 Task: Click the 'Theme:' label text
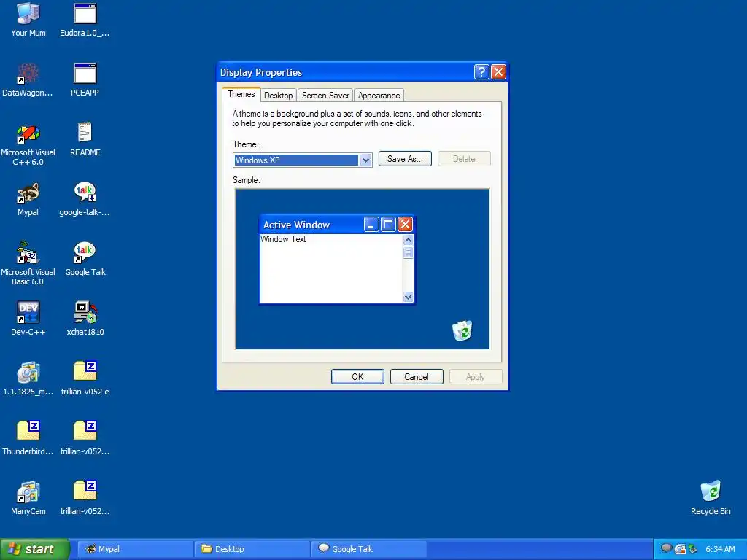(x=246, y=144)
